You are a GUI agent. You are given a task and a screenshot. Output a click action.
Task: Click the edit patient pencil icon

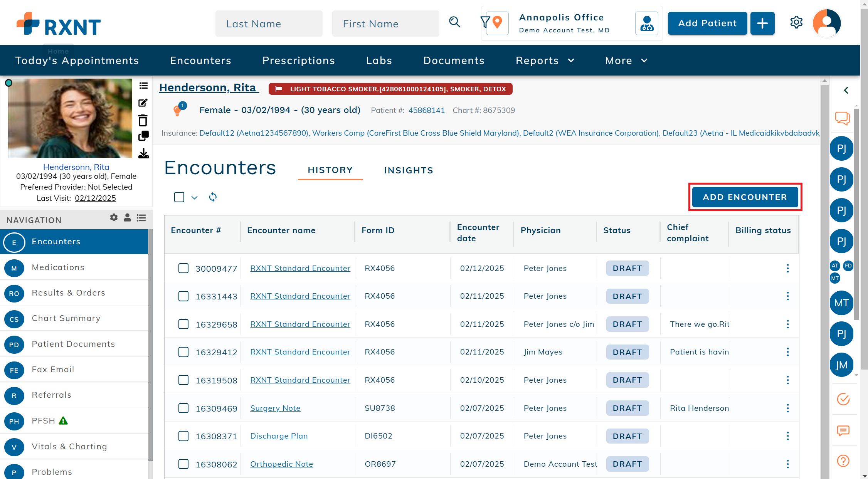(143, 103)
